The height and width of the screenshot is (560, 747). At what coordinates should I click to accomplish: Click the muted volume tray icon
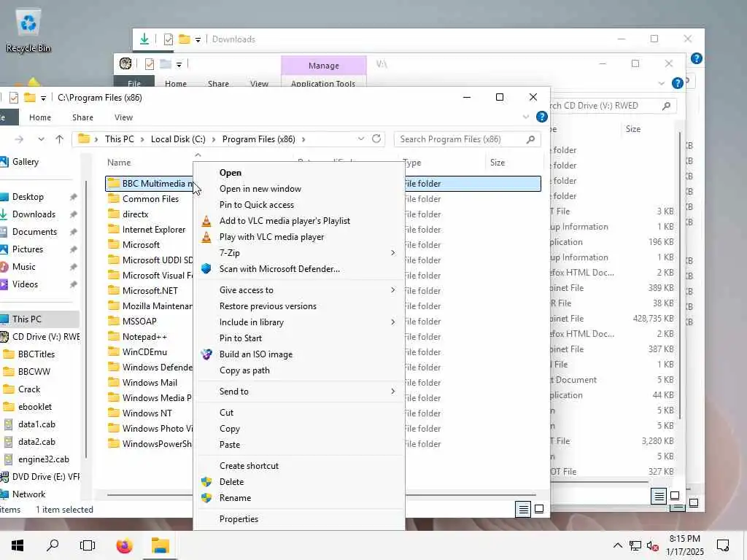[653, 546]
